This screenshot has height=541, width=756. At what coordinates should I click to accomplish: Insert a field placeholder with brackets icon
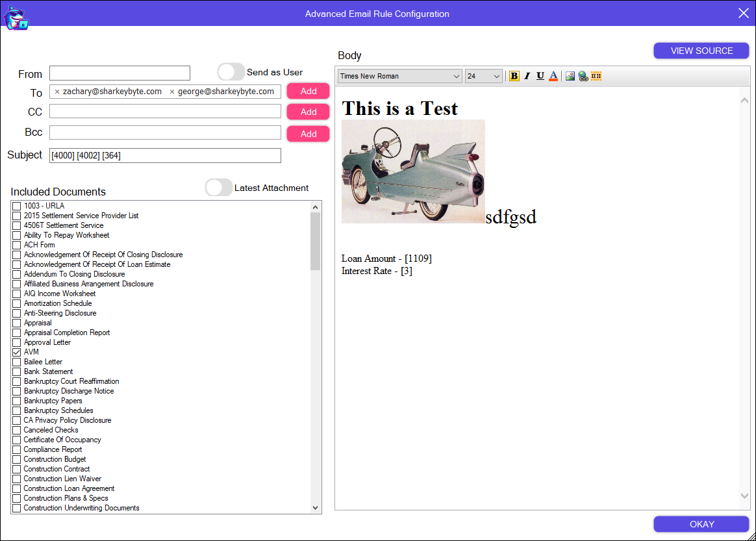click(596, 76)
